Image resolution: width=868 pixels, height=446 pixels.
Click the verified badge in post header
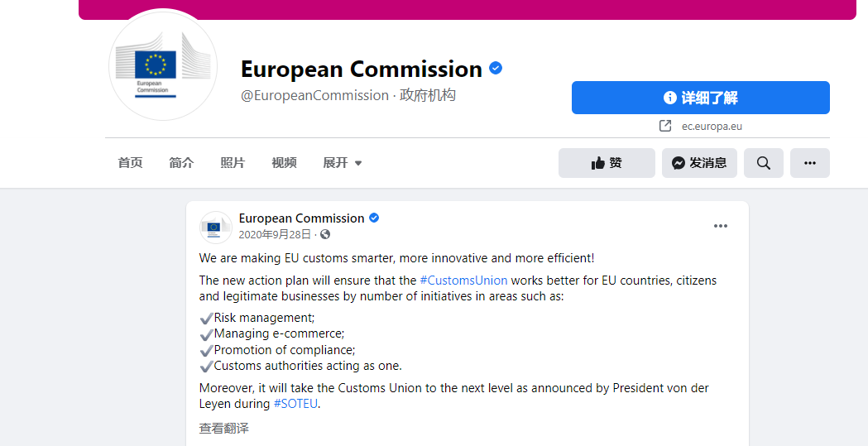click(x=374, y=218)
